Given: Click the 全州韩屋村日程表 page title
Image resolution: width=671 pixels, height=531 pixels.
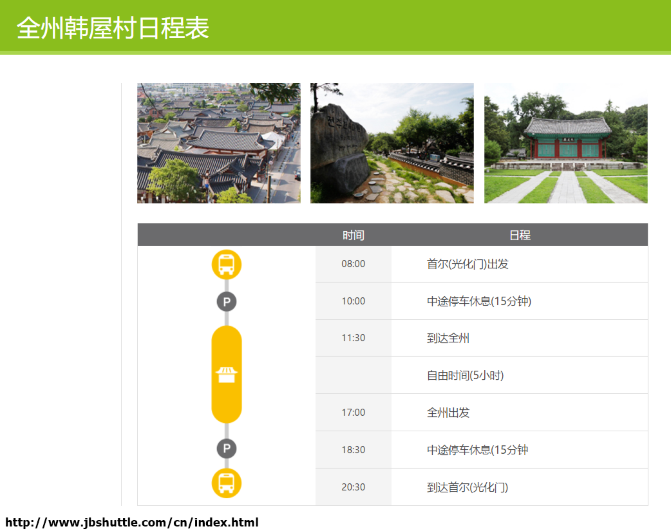Looking at the screenshot, I should pyautogui.click(x=113, y=28).
